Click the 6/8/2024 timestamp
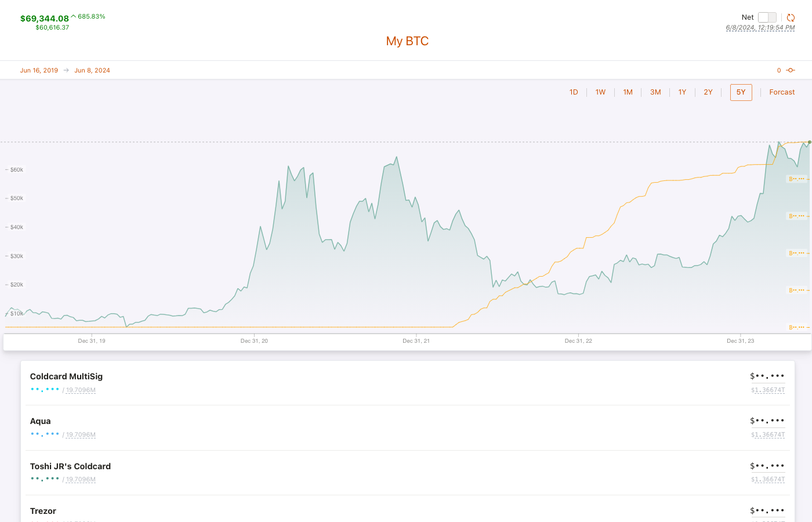The image size is (812, 522). [x=760, y=28]
